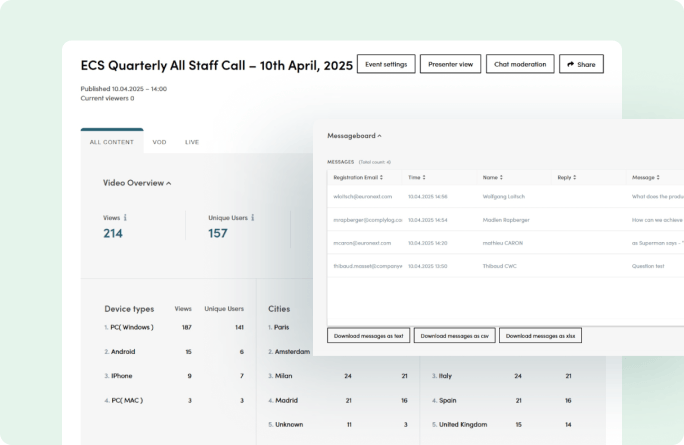The height and width of the screenshot is (445, 684).
Task: Sort messages by Reply column
Action: click(x=567, y=178)
